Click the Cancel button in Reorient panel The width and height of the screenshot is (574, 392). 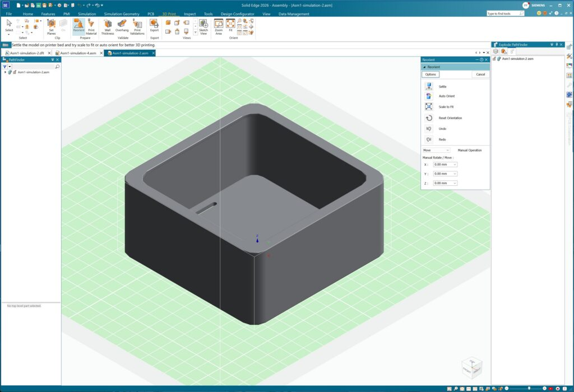coord(480,74)
